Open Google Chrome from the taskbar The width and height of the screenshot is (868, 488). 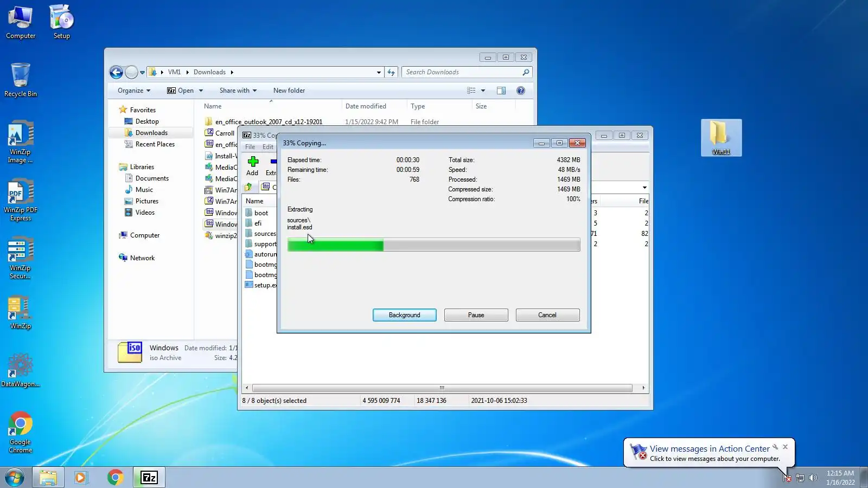pyautogui.click(x=115, y=478)
